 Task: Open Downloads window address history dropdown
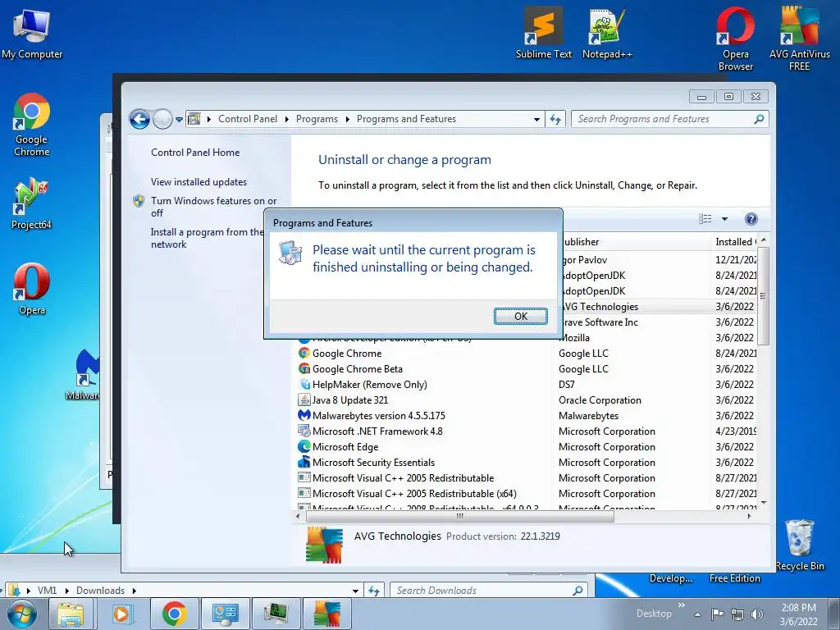click(x=355, y=591)
